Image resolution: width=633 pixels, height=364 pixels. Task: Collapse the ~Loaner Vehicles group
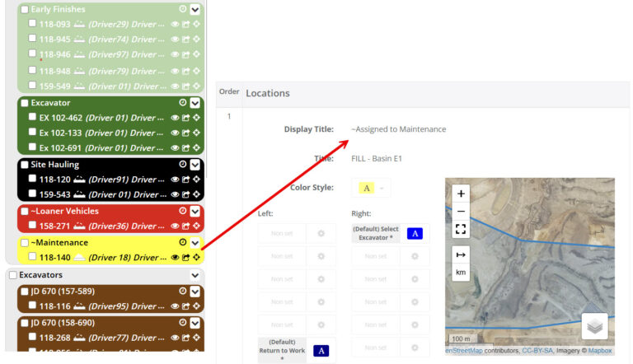(195, 211)
